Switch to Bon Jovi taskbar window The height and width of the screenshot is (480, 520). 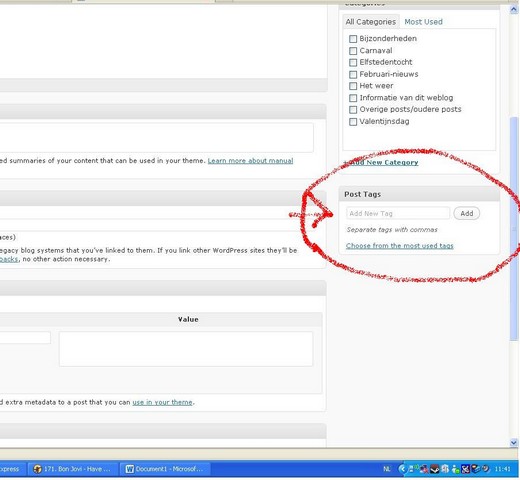(x=72, y=469)
